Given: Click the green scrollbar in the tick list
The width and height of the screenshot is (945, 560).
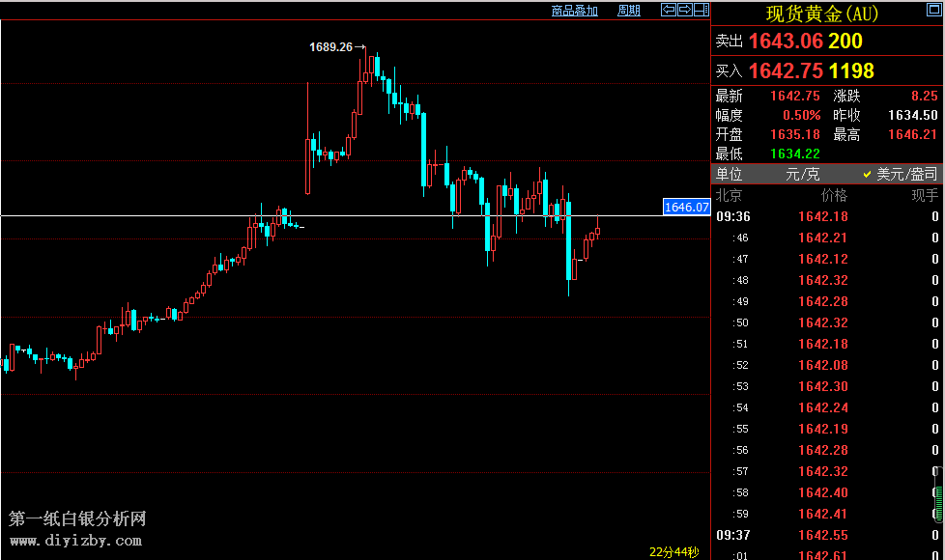Looking at the screenshot, I should tap(937, 504).
